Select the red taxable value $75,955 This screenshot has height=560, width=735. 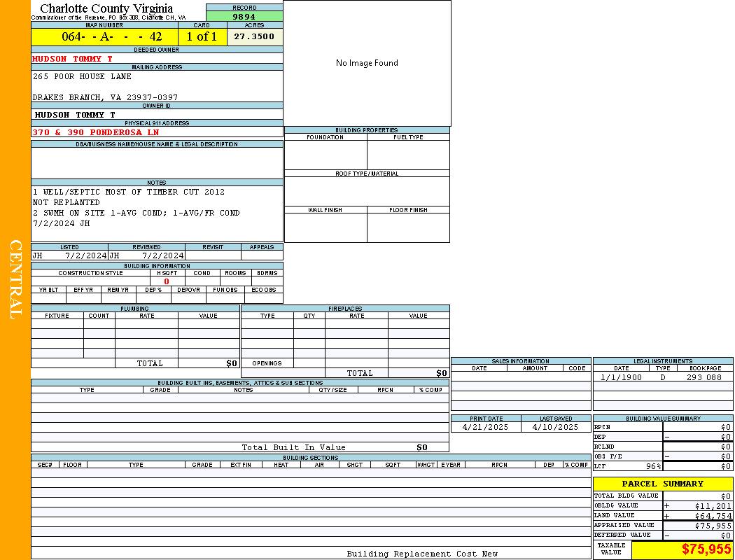pos(706,549)
